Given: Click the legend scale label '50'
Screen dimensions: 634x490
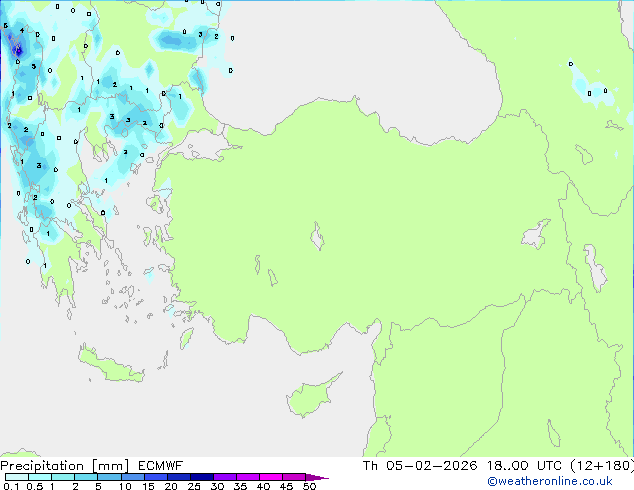Looking at the screenshot, I should [x=309, y=486].
